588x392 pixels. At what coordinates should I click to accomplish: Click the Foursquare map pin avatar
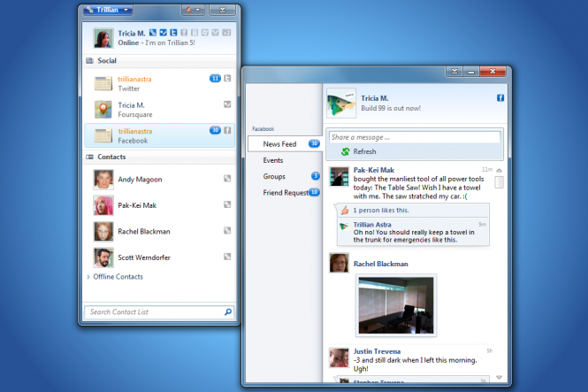[103, 109]
